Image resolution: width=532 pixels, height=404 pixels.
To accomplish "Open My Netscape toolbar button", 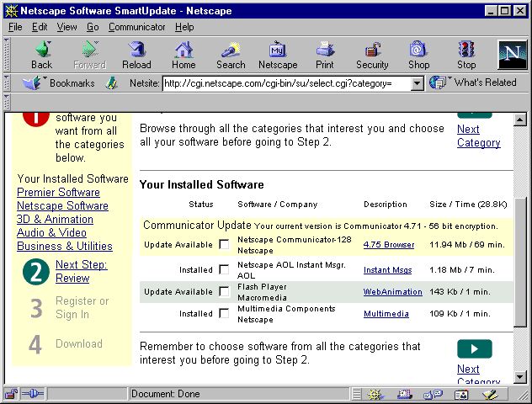I will coord(278,55).
